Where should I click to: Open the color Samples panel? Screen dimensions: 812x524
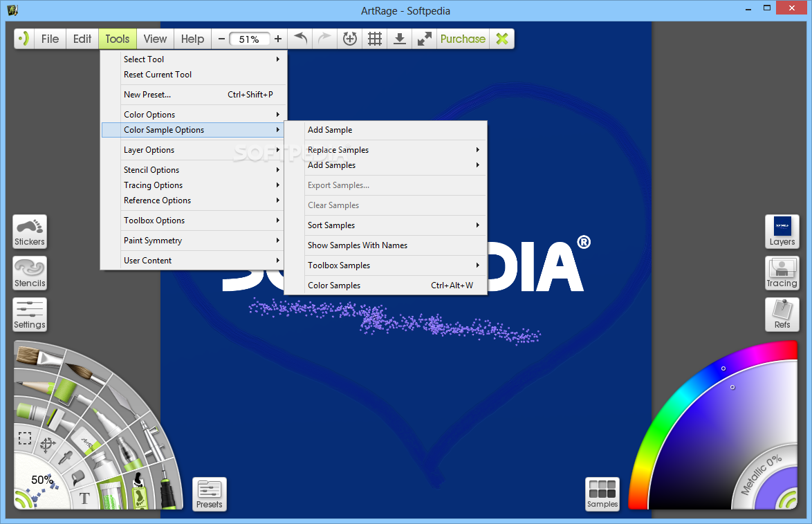coord(602,494)
